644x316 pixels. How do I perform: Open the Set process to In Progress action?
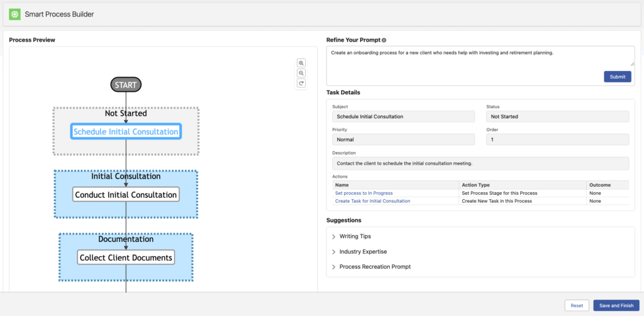364,193
